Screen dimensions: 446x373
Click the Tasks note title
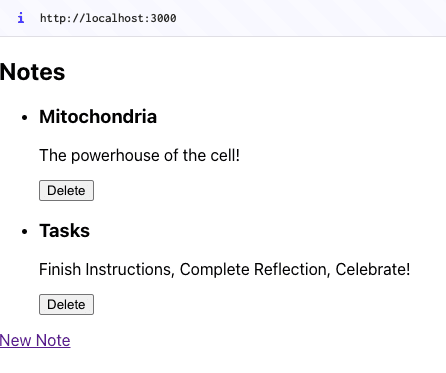coord(64,230)
